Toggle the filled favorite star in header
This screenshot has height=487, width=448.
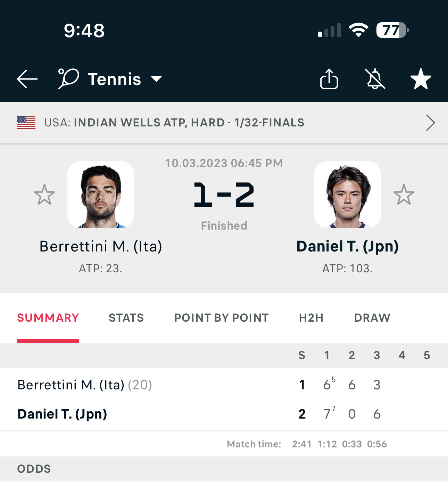point(421,79)
